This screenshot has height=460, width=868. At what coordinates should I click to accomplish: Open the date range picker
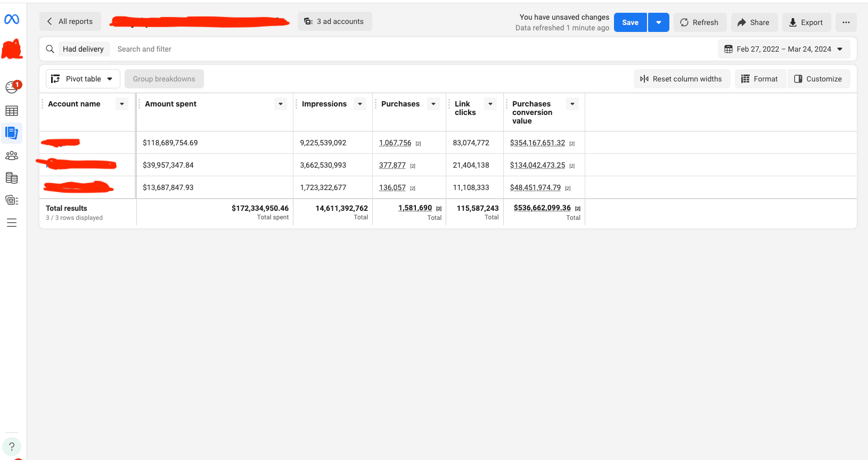783,49
